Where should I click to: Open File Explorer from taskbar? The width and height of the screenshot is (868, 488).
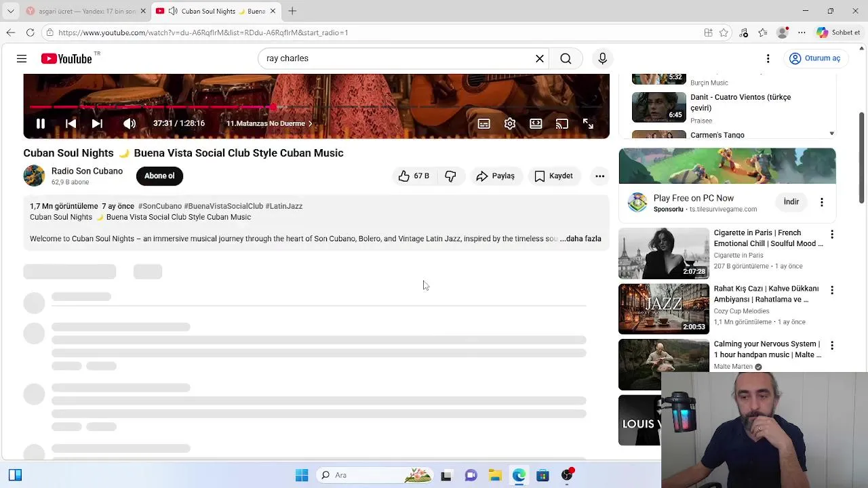point(495,475)
